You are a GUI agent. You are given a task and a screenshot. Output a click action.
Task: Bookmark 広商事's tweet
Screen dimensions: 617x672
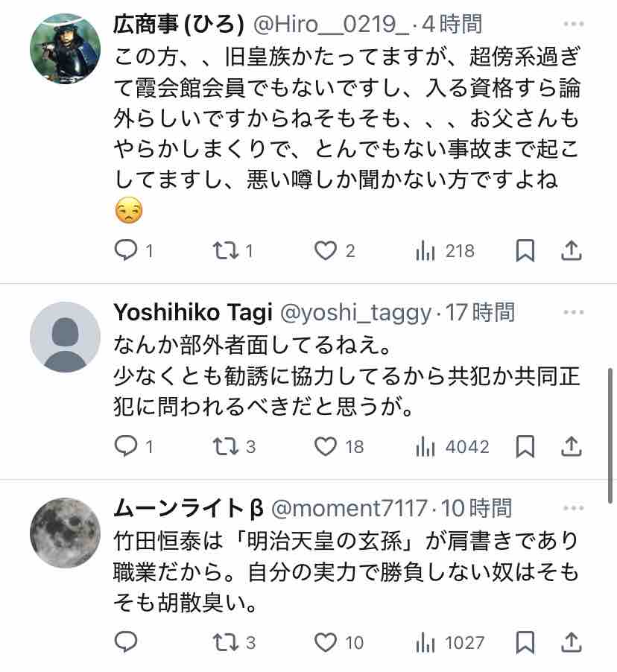525,251
